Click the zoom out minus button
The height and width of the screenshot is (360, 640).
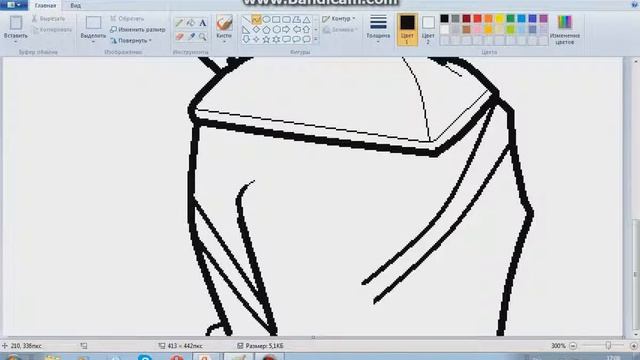(573, 346)
